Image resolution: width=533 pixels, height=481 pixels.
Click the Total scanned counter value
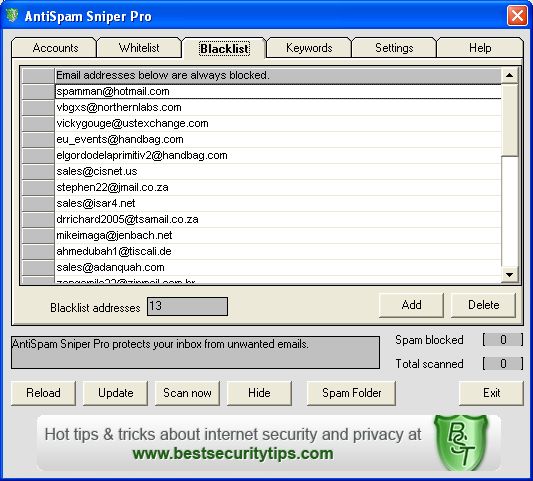503,364
